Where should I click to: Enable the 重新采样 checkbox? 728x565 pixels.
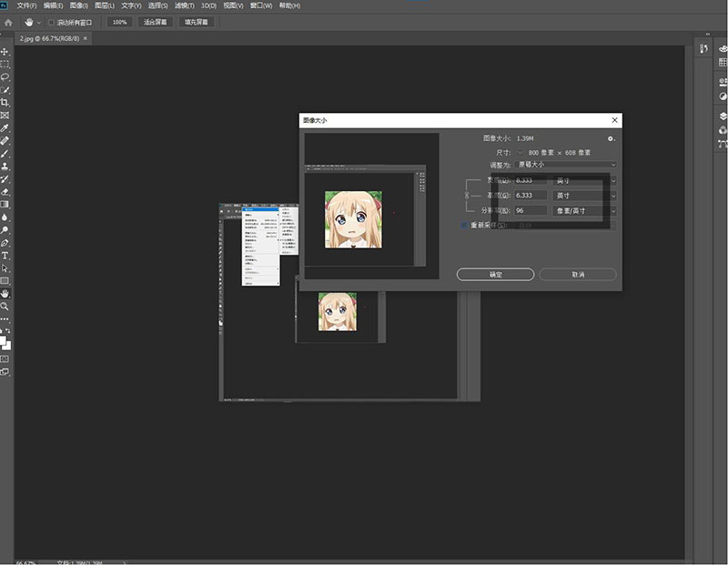[x=464, y=225]
